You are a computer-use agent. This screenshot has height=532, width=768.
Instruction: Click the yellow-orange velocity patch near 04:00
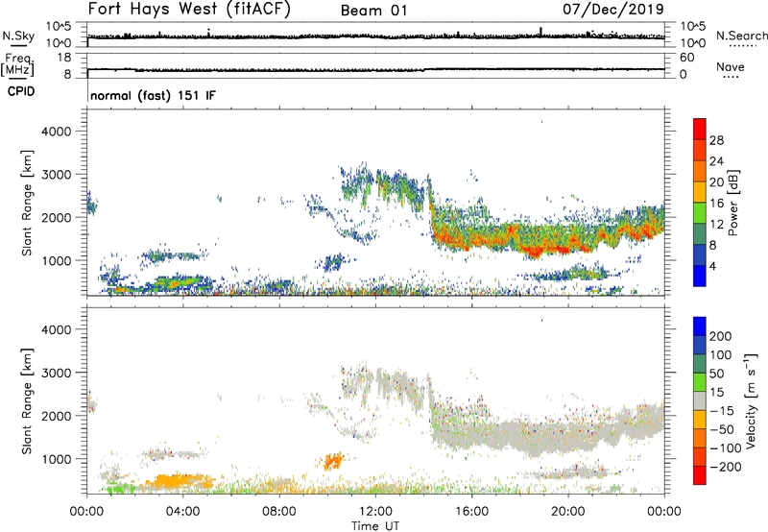coord(179,481)
